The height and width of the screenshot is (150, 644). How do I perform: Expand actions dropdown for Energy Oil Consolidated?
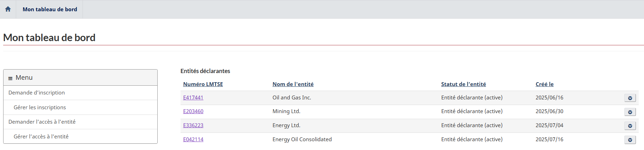pos(630,140)
